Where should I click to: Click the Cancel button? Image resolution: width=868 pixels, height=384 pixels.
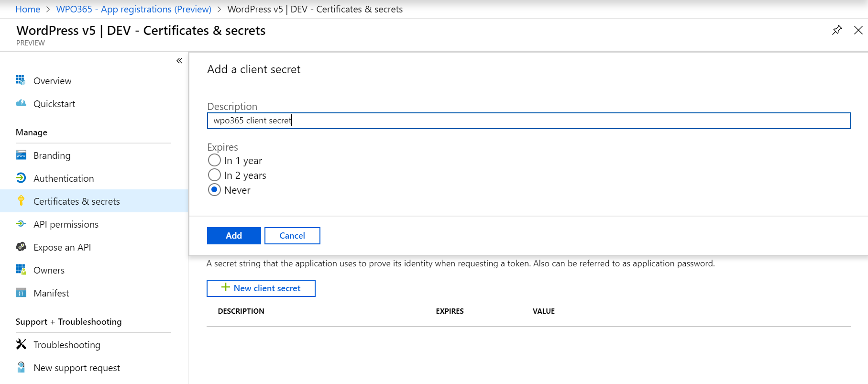[x=292, y=236]
